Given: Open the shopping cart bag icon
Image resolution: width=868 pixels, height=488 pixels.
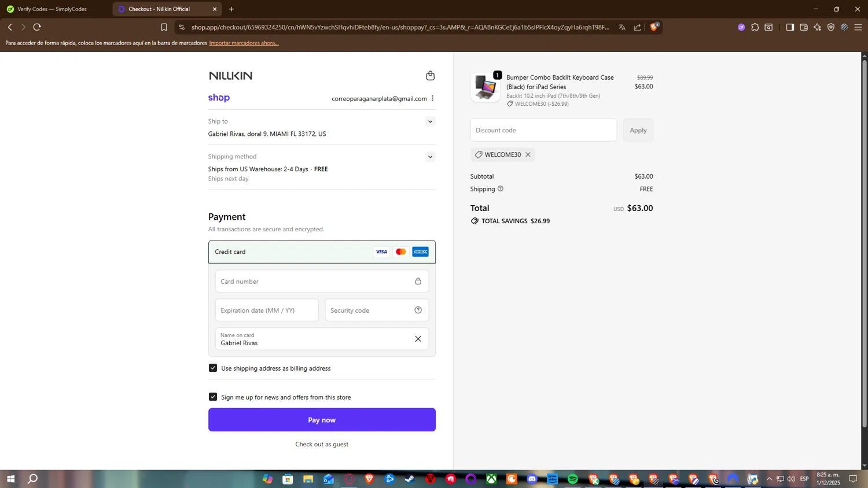Looking at the screenshot, I should pyautogui.click(x=430, y=76).
